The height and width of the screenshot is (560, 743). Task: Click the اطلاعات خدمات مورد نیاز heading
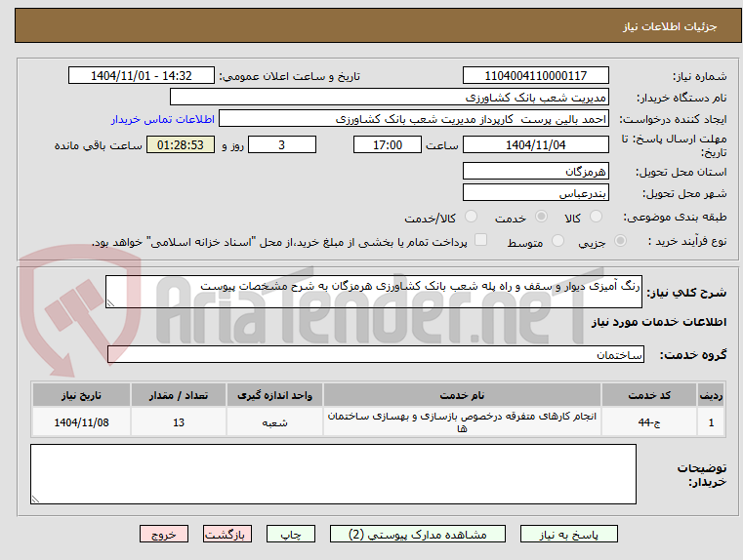[x=659, y=322]
